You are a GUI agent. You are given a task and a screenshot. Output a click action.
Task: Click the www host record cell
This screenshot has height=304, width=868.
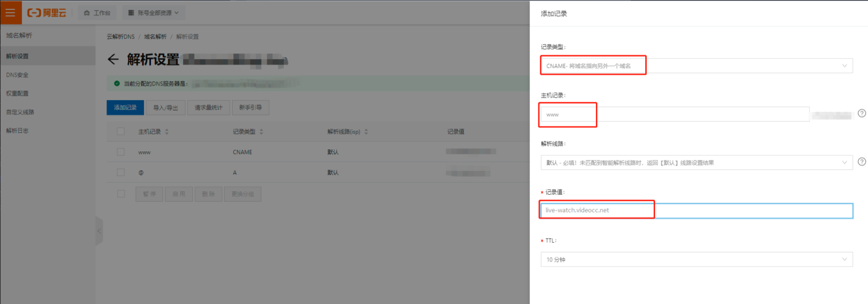(144, 152)
